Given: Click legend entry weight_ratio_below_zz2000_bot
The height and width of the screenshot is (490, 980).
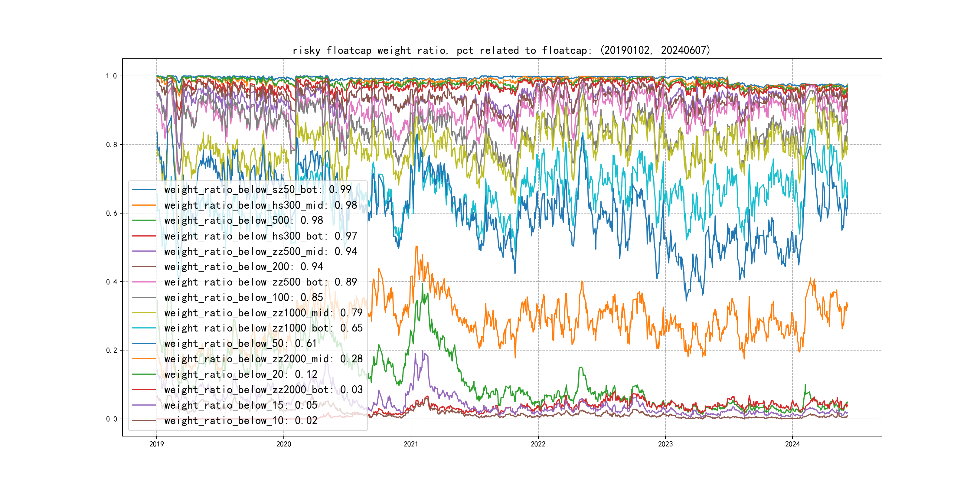Looking at the screenshot, I should (263, 390).
